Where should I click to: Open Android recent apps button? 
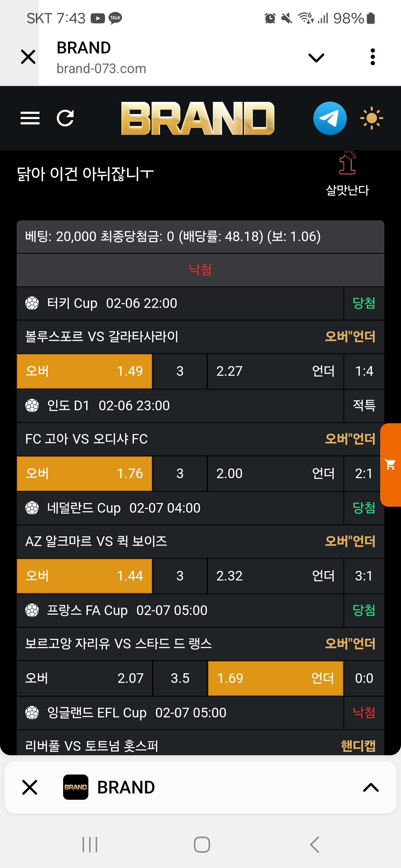pyautogui.click(x=90, y=845)
